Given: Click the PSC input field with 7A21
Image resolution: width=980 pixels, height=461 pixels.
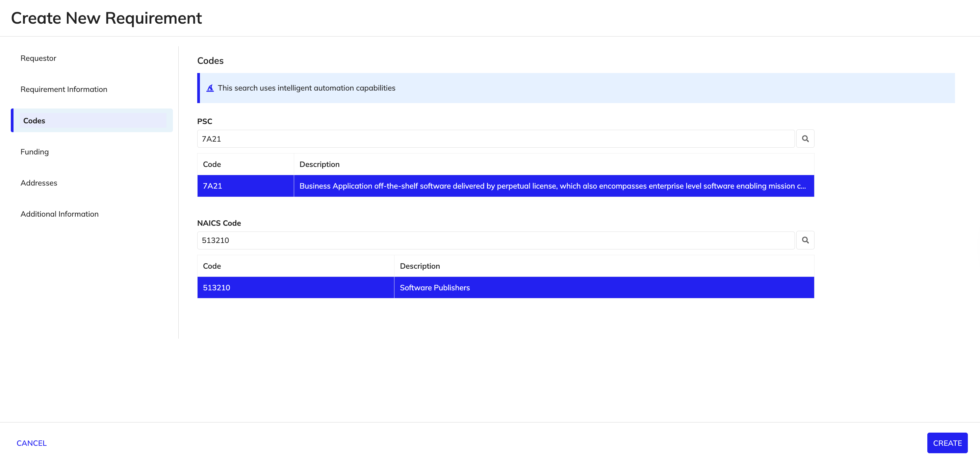Looking at the screenshot, I should tap(496, 139).
